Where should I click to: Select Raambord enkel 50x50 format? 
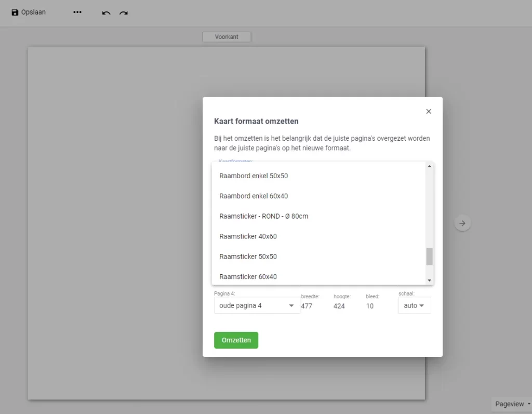(x=254, y=176)
